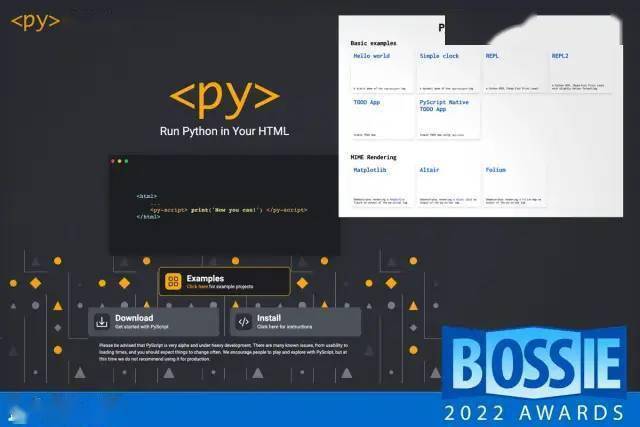This screenshot has height=427, width=640.
Task: Click the orange grid icon beside Examples
Action: 173,281
